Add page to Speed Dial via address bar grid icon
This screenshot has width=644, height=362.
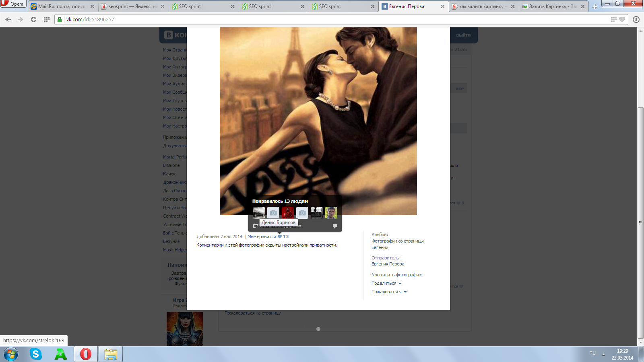click(x=613, y=19)
